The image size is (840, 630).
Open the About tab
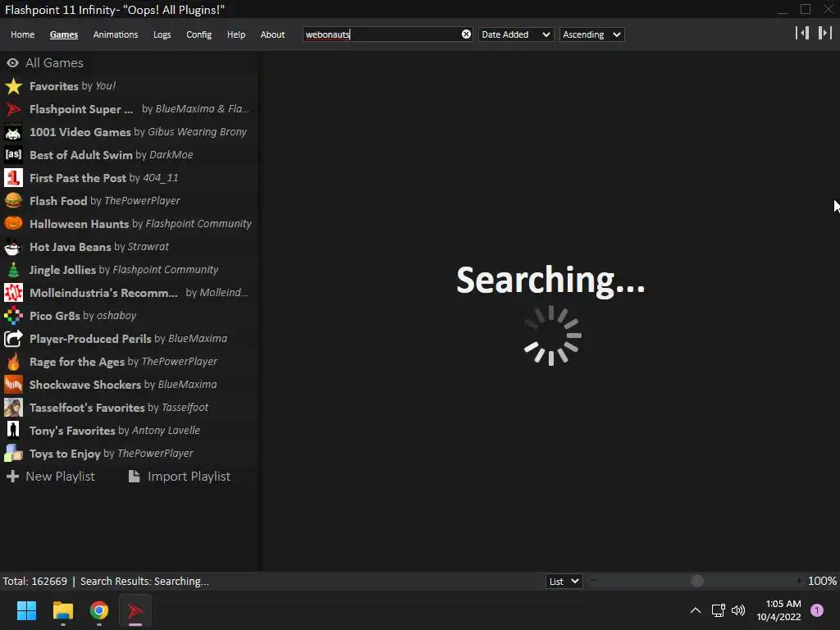272,34
